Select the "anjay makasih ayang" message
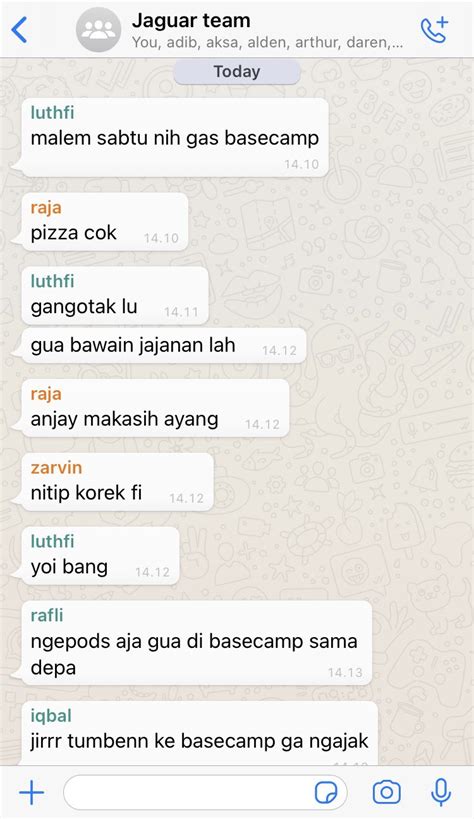Image resolution: width=474 pixels, height=819 pixels. click(x=155, y=408)
